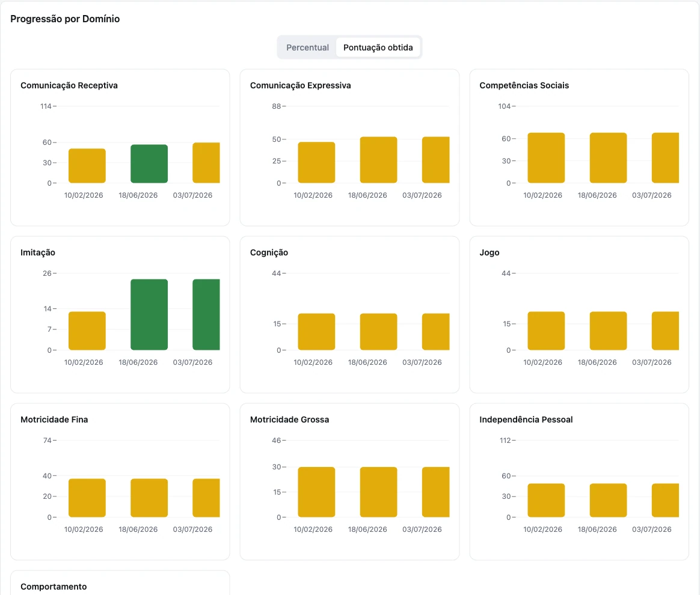Click the 18/06/2026 bar in Jogo
Image resolution: width=700 pixels, height=595 pixels.
608,331
